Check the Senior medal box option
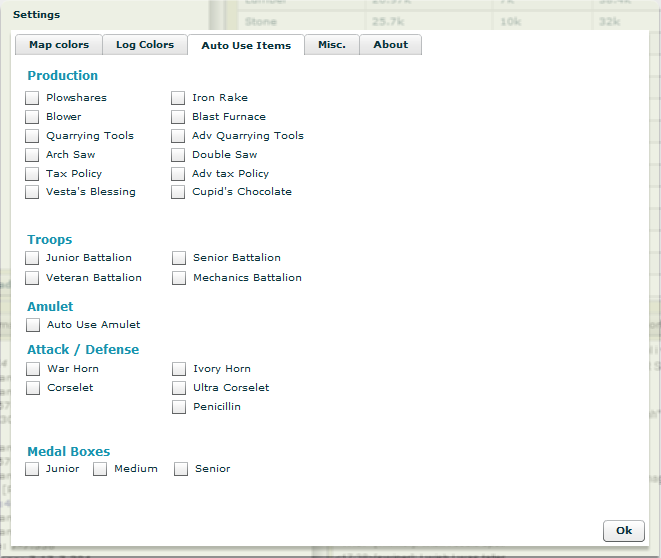The image size is (661, 558). pyautogui.click(x=181, y=469)
